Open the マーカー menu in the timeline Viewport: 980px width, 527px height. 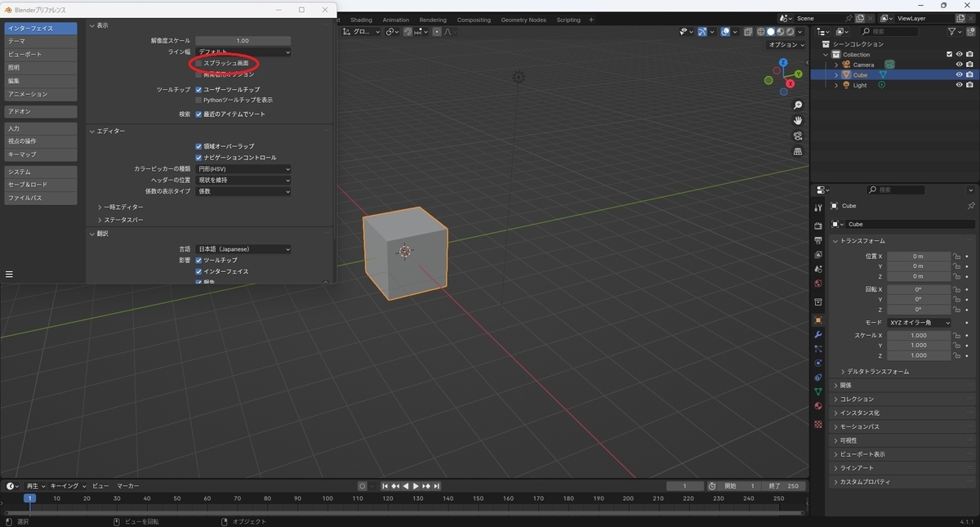tap(127, 485)
